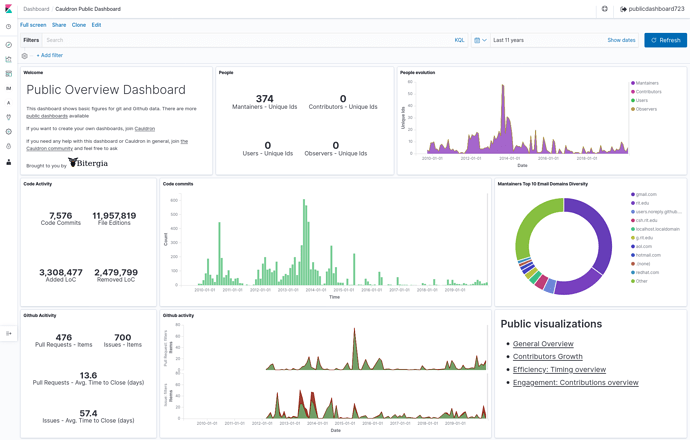690x440 pixels.
Task: Click g.rit.edu legend color dot
Action: 633,238
